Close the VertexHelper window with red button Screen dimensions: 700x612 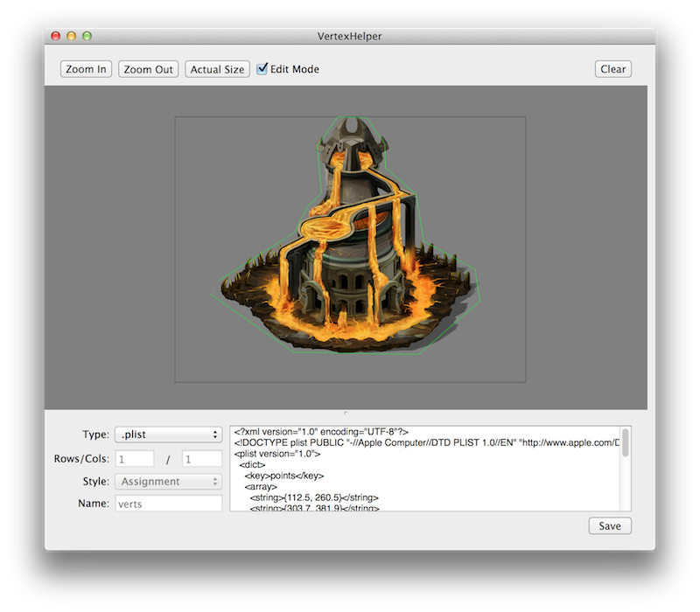56,36
